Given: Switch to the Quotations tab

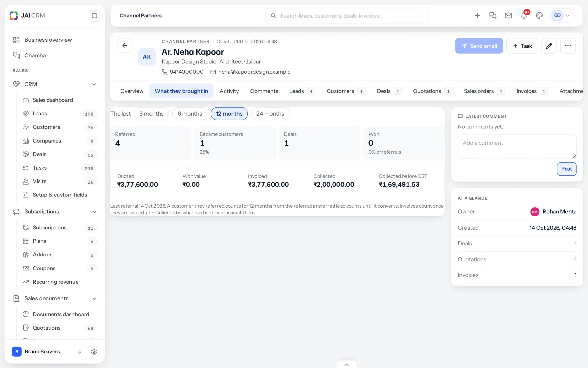Looking at the screenshot, I should click(432, 91).
